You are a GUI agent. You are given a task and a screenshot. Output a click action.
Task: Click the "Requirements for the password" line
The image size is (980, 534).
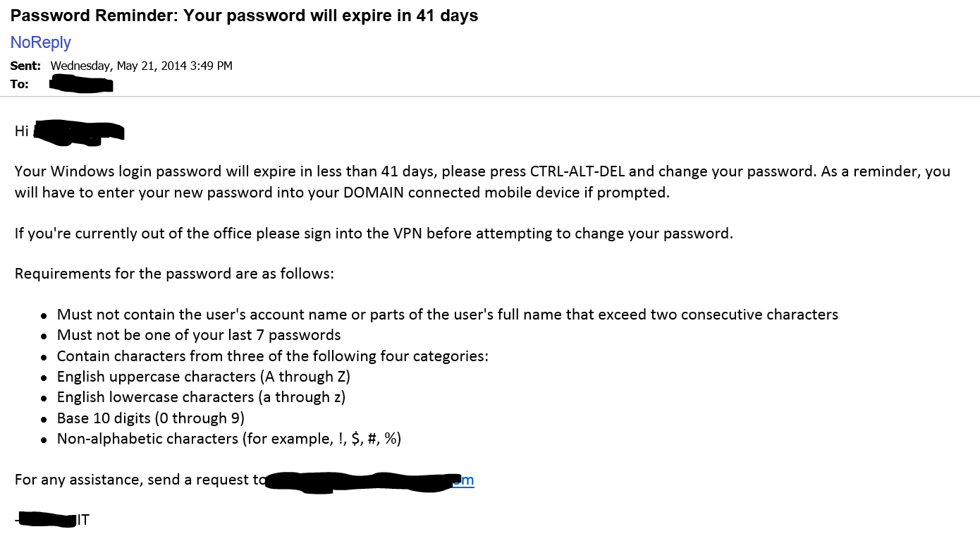(x=174, y=274)
